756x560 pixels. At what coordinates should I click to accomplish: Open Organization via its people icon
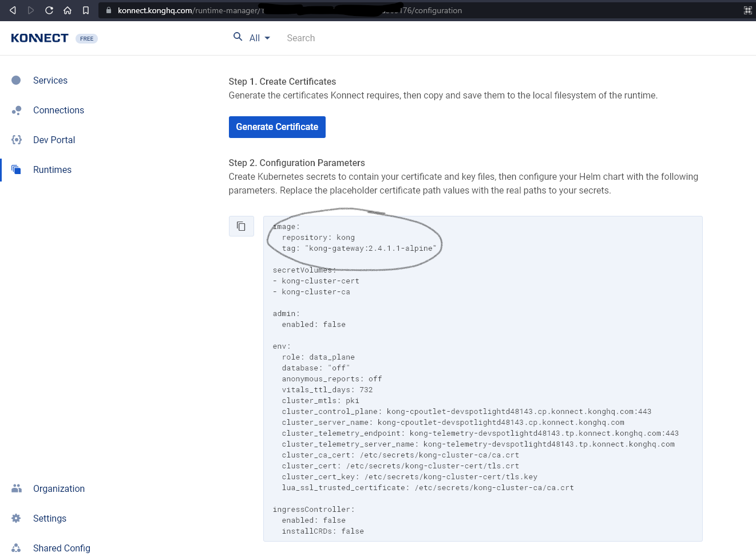tap(17, 488)
